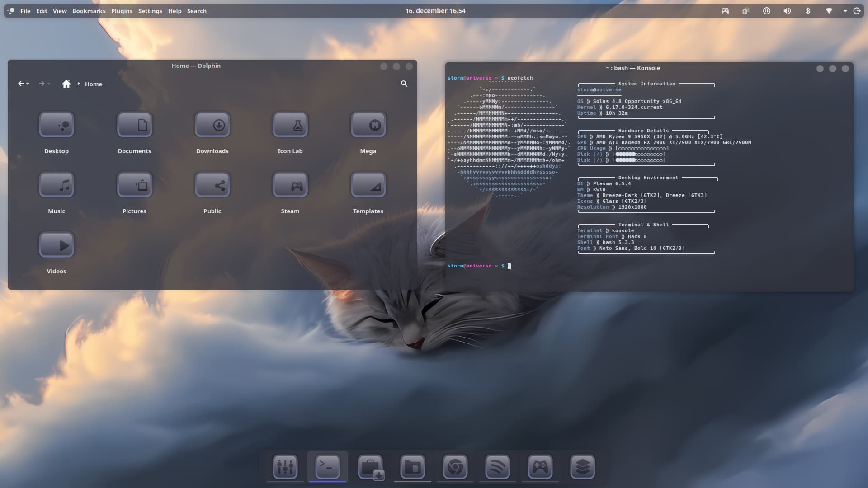Open the Plugins menu
Image resolution: width=868 pixels, height=488 pixels.
click(x=122, y=11)
